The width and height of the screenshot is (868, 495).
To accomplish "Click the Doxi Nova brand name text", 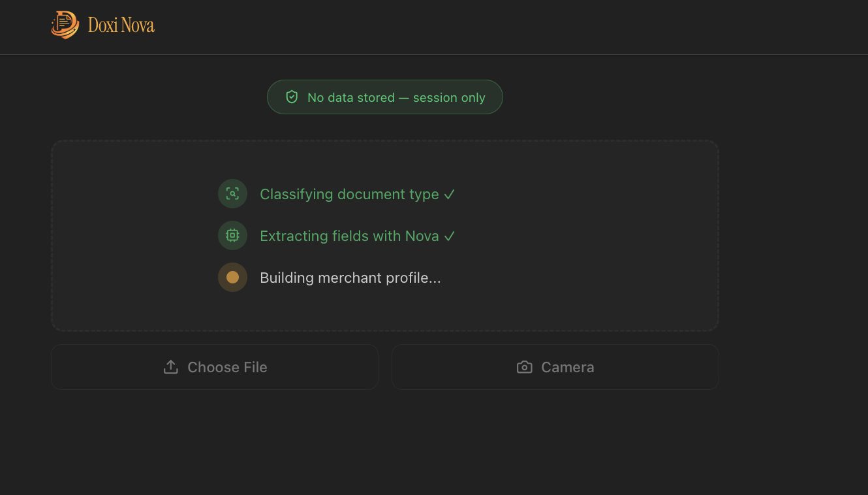I will click(x=121, y=25).
